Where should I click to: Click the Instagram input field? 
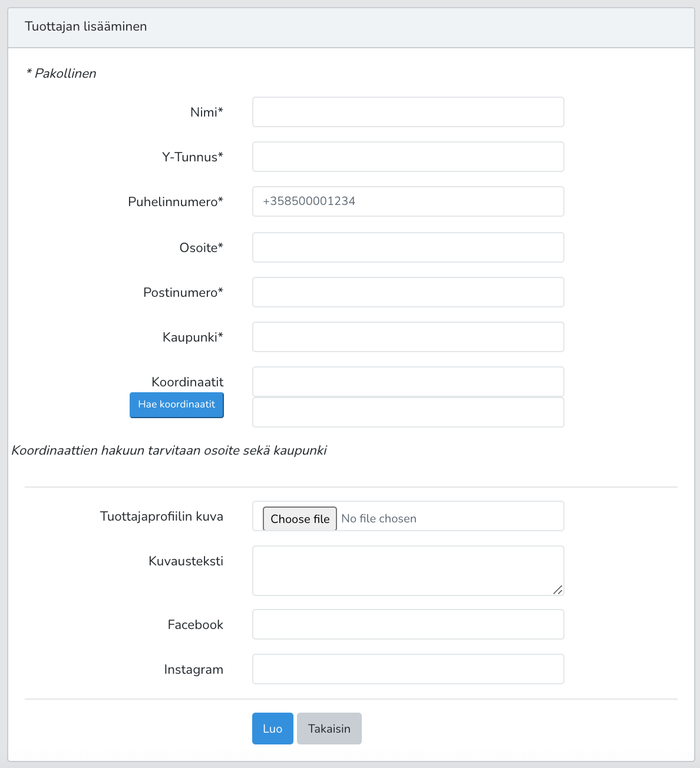point(408,669)
